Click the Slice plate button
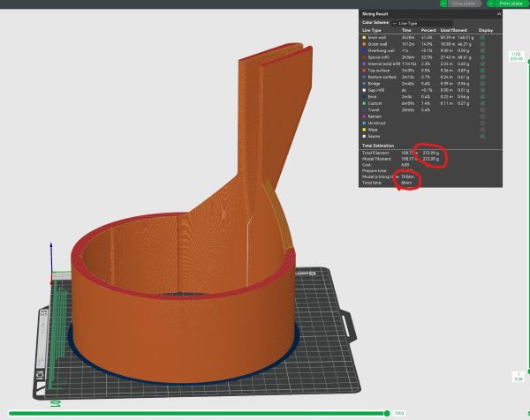530x420 pixels. 463,4
